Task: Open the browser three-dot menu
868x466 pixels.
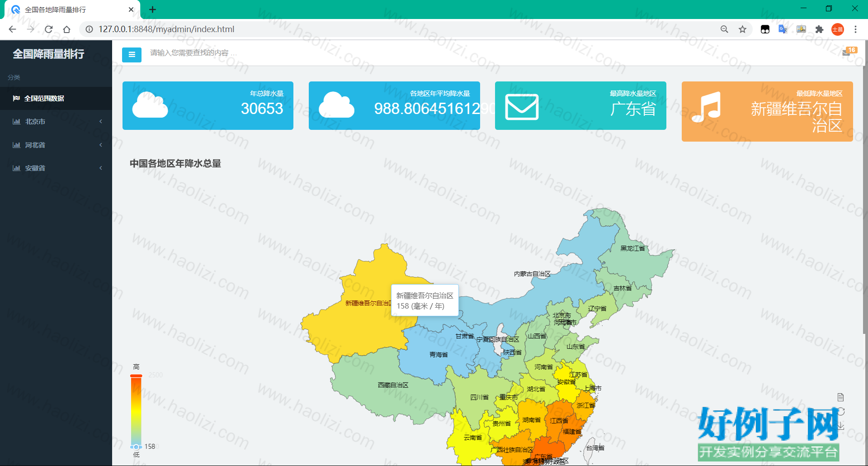Action: coord(855,29)
